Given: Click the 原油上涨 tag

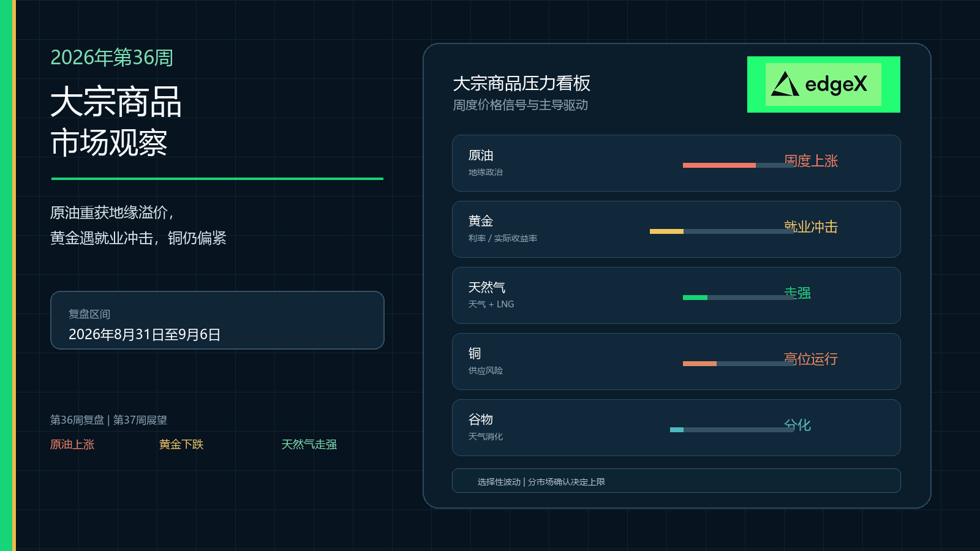Looking at the screenshot, I should click(72, 444).
